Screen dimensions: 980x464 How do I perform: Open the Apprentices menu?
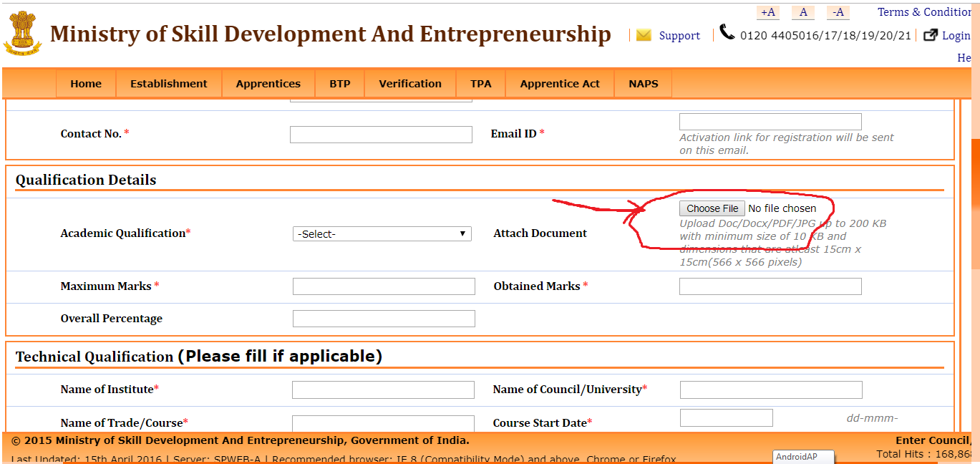click(x=268, y=84)
